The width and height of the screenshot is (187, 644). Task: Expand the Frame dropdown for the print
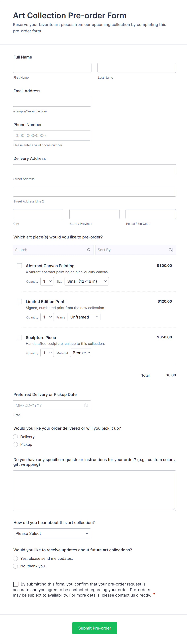coord(84,317)
